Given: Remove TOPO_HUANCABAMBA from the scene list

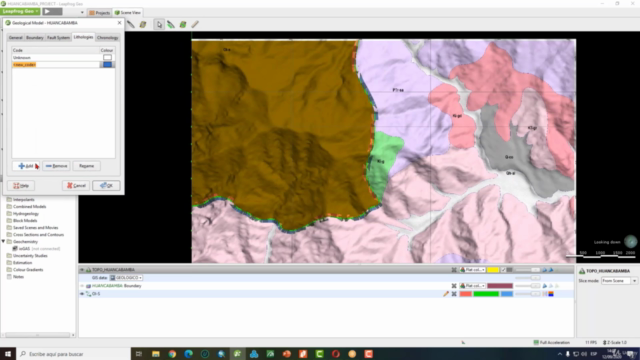Looking at the screenshot, I should (454, 270).
